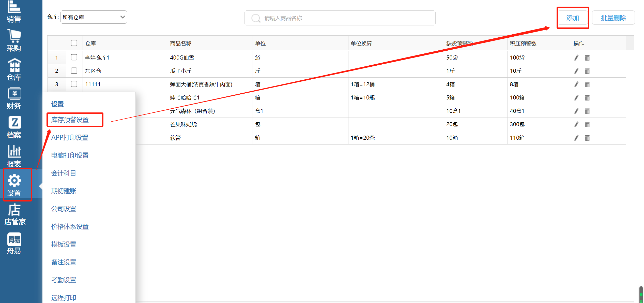Viewport: 644px width, 303px height.
Task: Open 考勤设置 menu item
Action: [64, 280]
